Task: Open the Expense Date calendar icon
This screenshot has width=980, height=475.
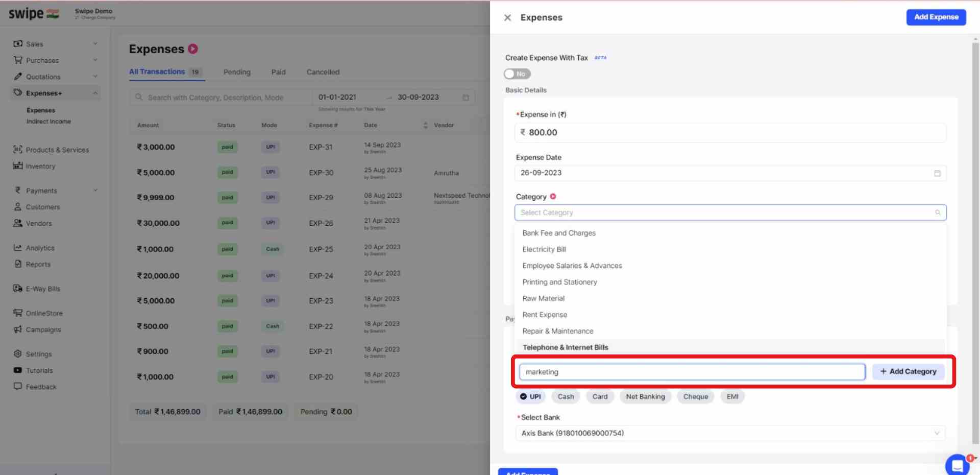Action: coord(937,173)
